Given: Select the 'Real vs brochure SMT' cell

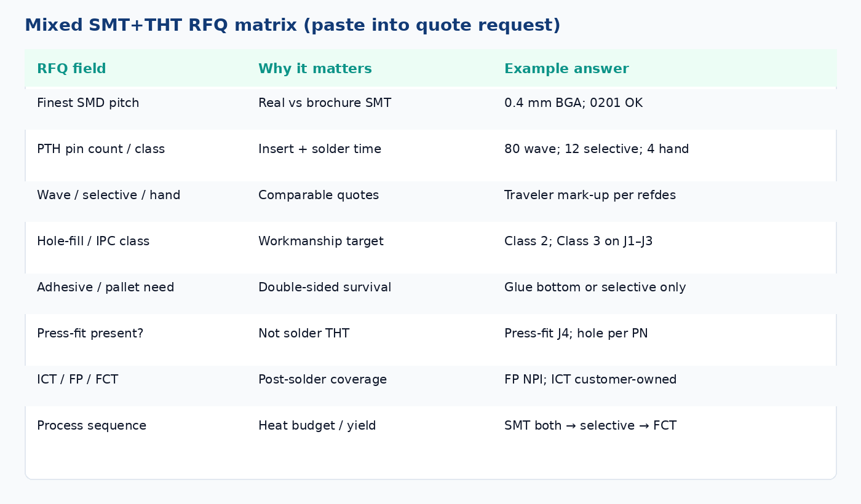Looking at the screenshot, I should pyautogui.click(x=325, y=103).
